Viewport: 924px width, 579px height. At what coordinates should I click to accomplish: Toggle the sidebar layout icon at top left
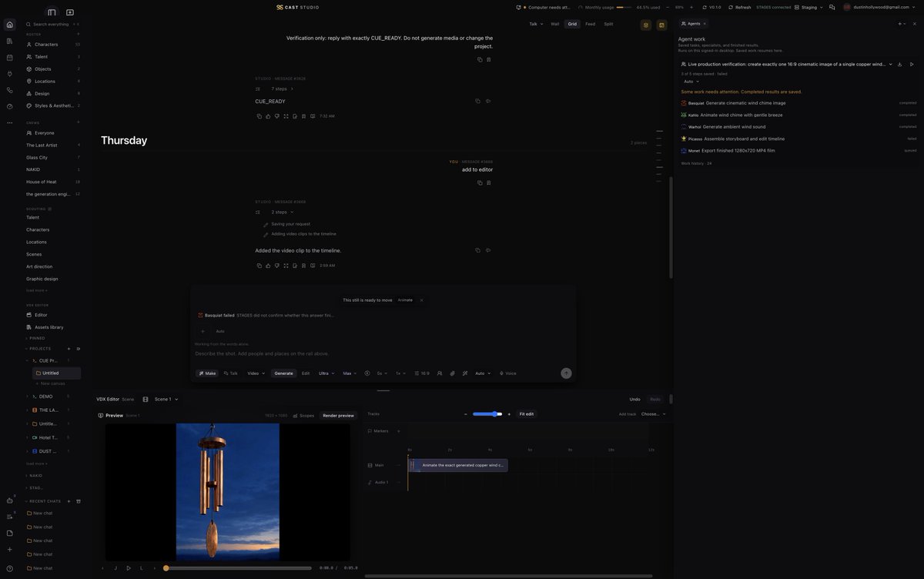pos(52,12)
